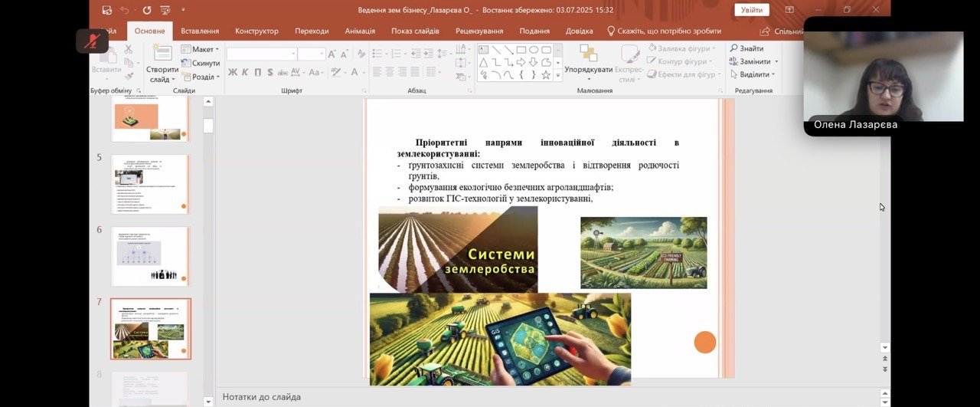Image resolution: width=980 pixels, height=407 pixels.
Task: Toggle italic (К) formatting
Action: pyautogui.click(x=244, y=73)
